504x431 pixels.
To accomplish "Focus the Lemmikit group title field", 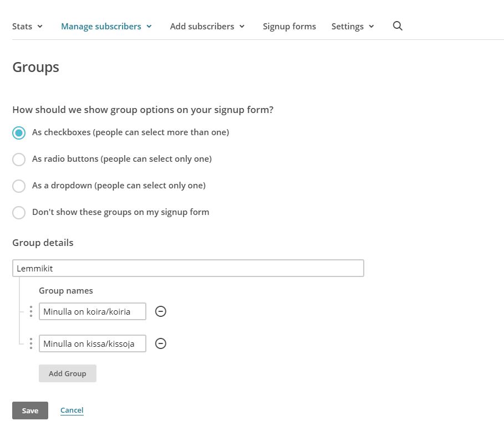I will pos(188,268).
